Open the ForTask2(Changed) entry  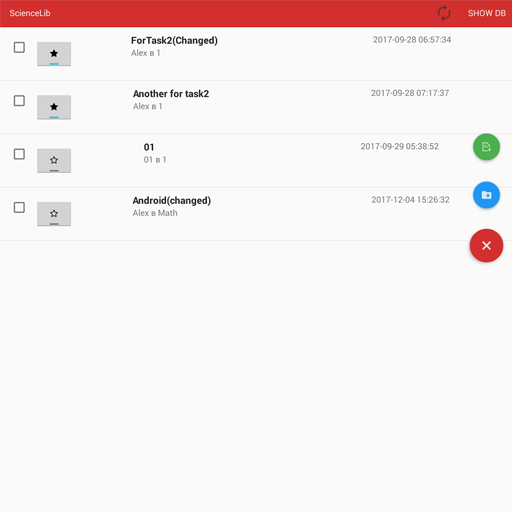click(x=174, y=41)
